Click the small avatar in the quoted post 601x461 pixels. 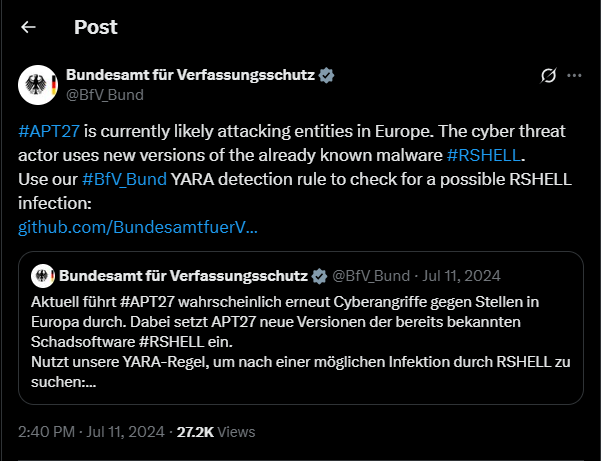43,276
